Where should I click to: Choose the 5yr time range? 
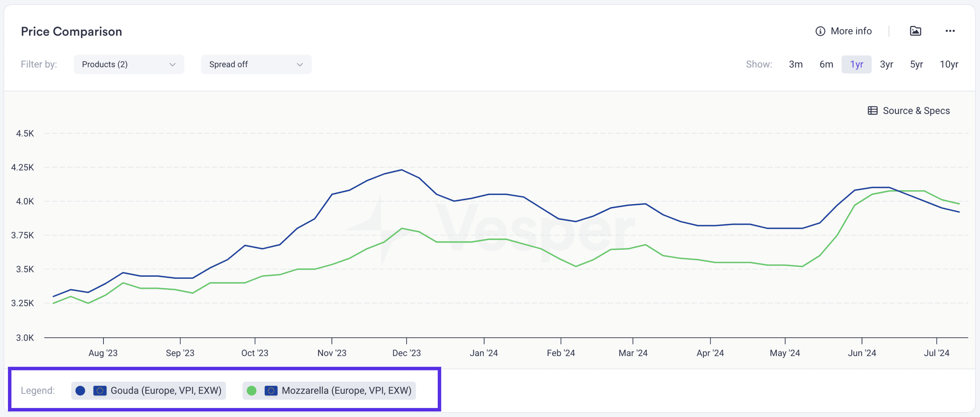pos(916,64)
